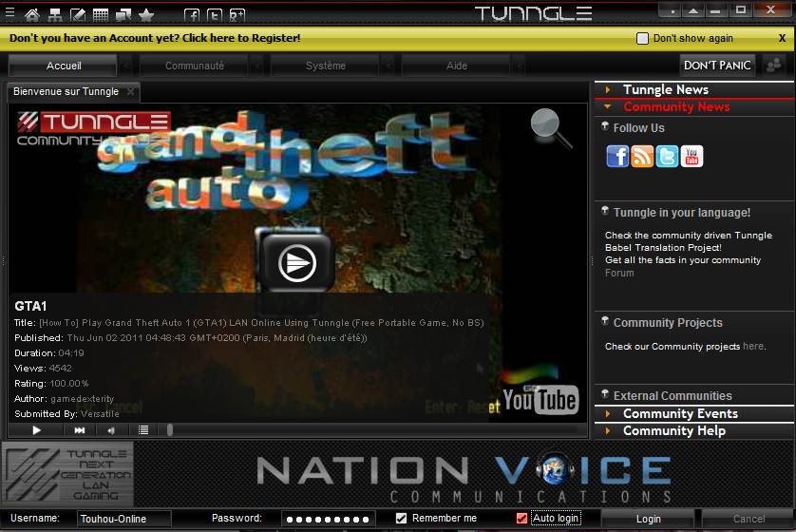
Task: Click the Login button
Action: (x=648, y=519)
